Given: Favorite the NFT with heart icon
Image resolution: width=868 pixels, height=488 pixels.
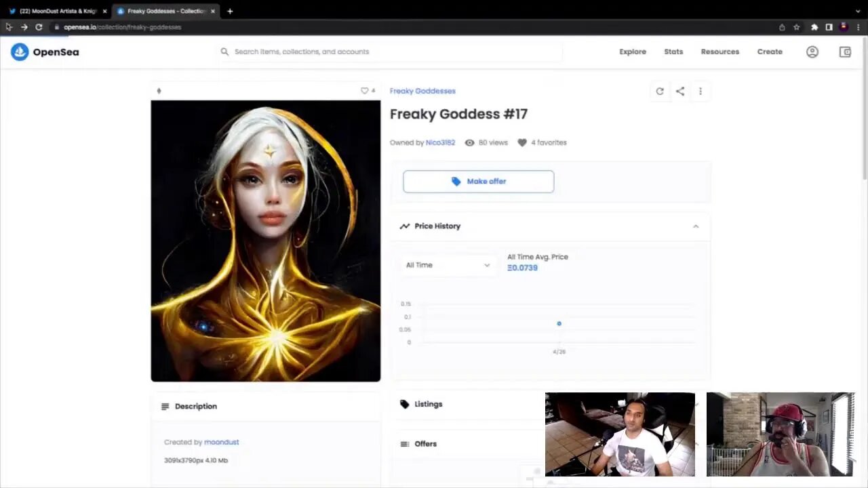Looking at the screenshot, I should (x=364, y=90).
